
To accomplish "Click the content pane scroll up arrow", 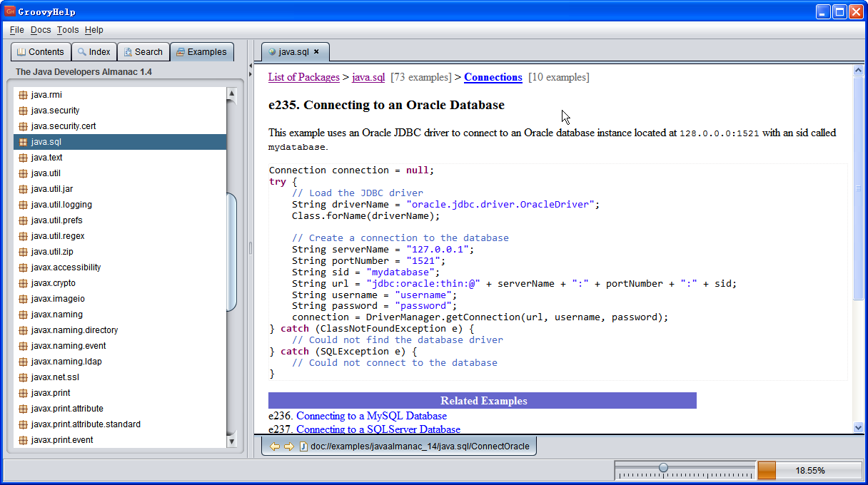I will tap(858, 71).
